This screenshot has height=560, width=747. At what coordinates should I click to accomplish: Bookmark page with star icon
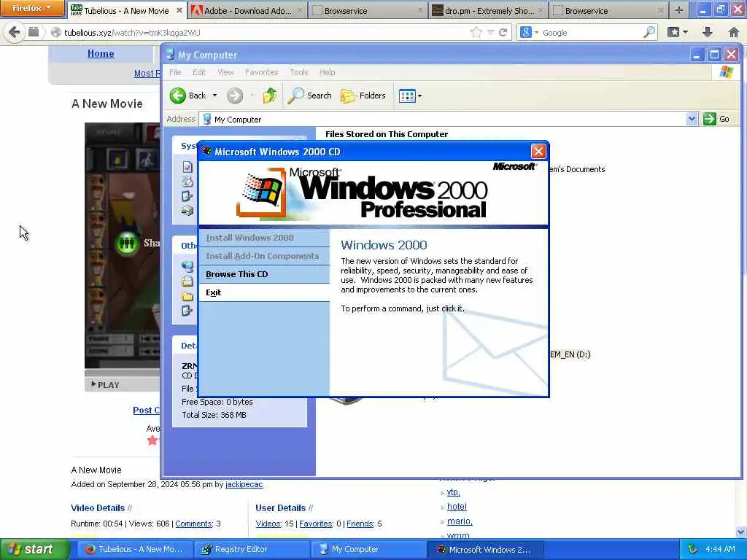click(476, 32)
